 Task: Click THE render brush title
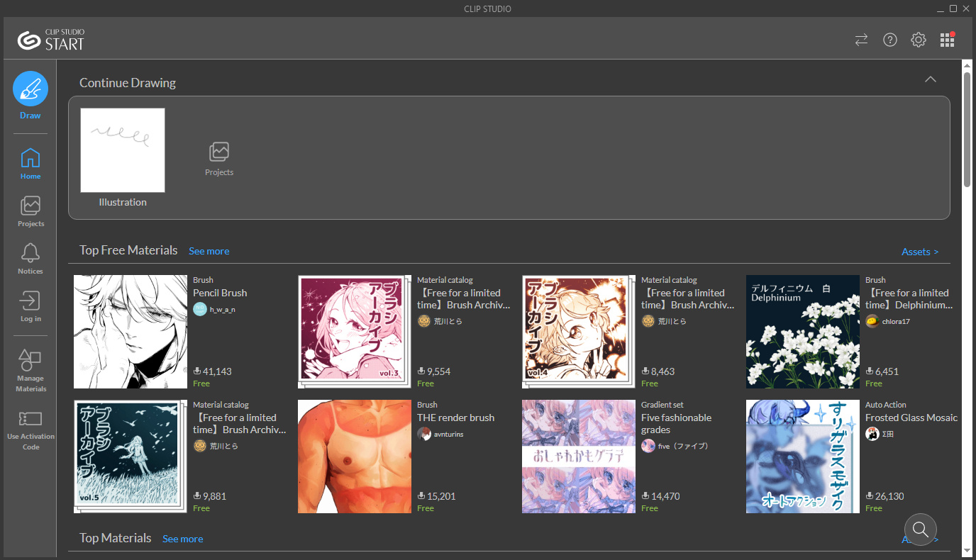point(455,418)
